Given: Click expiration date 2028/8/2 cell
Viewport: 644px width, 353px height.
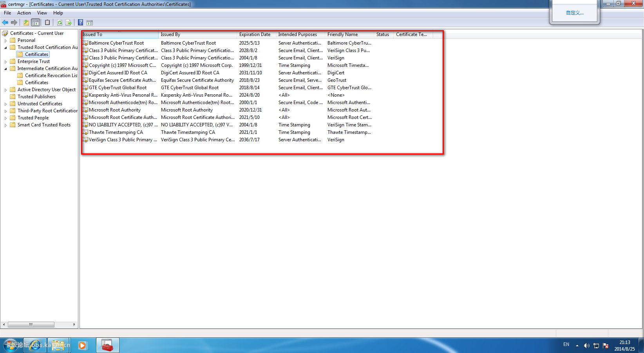Looking at the screenshot, I should click(248, 50).
